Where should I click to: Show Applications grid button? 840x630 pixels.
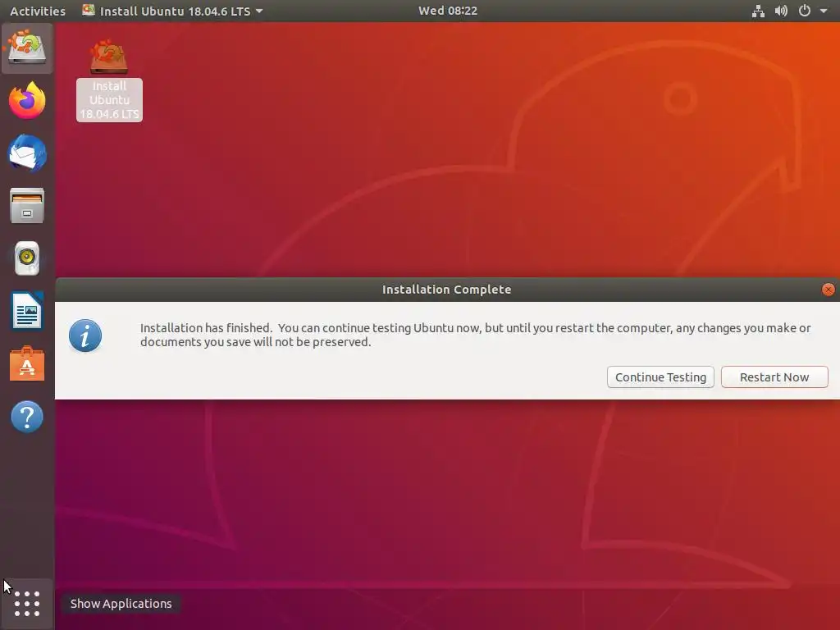click(27, 604)
